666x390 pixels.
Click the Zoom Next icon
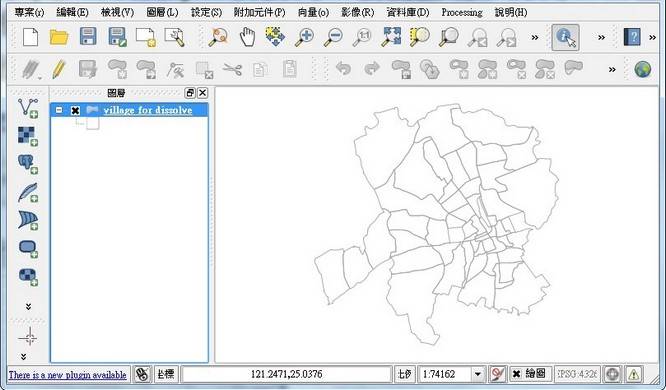click(x=506, y=37)
